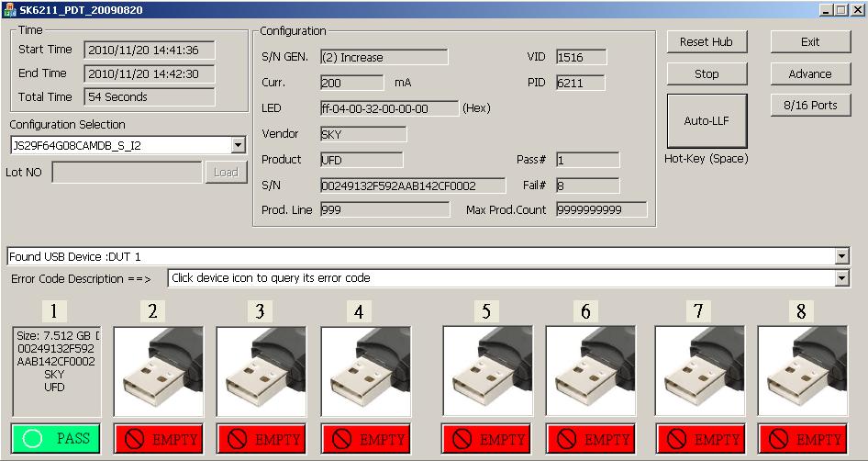Open the Configuration Selection dropdown
Screen dimensions: 868x461
pyautogui.click(x=239, y=145)
